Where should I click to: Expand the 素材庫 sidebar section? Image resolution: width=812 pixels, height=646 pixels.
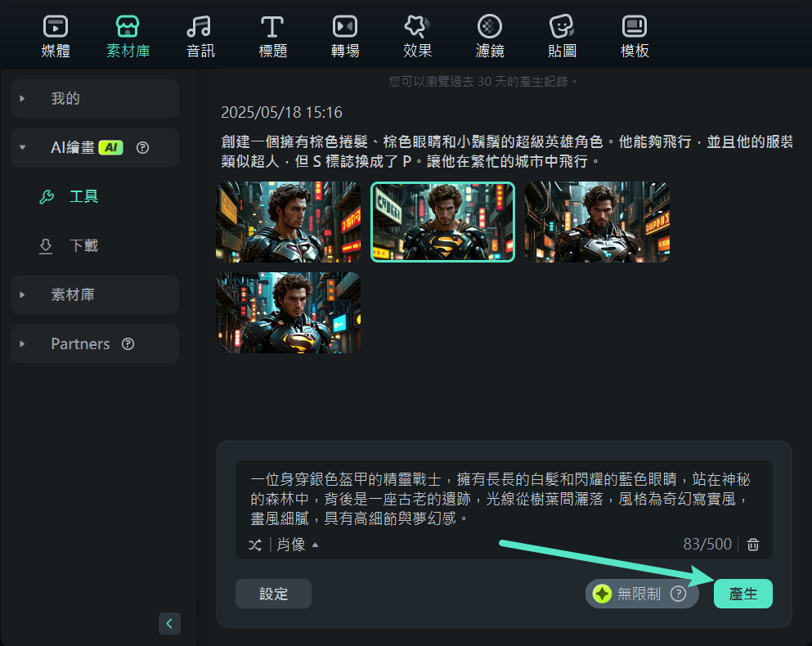[95, 294]
